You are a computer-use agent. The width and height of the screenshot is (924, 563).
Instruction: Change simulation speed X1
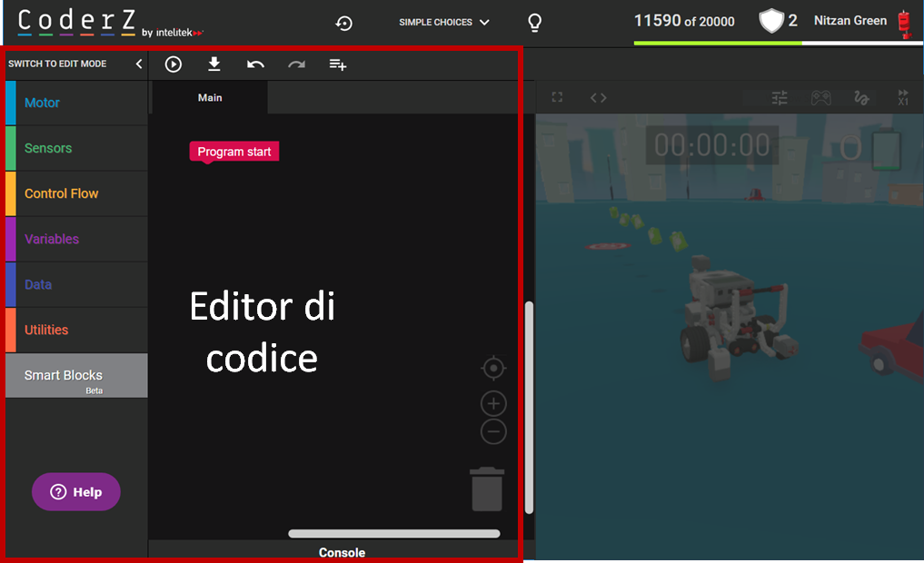(903, 98)
